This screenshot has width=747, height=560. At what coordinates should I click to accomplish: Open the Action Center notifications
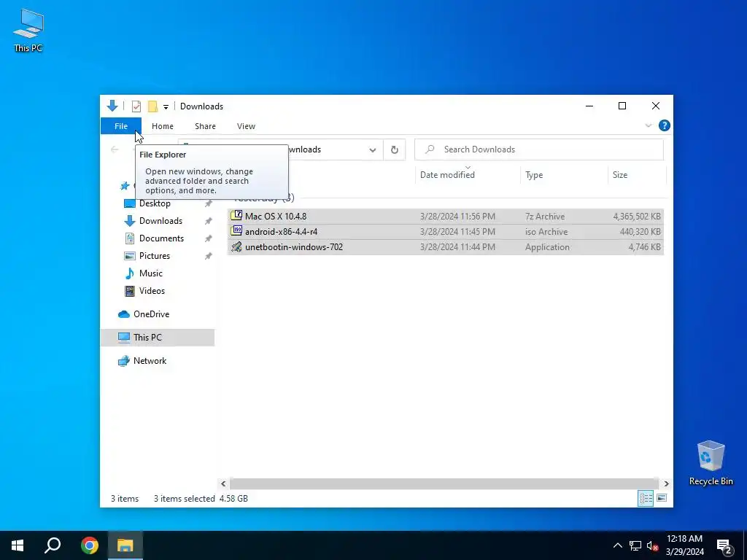(724, 545)
